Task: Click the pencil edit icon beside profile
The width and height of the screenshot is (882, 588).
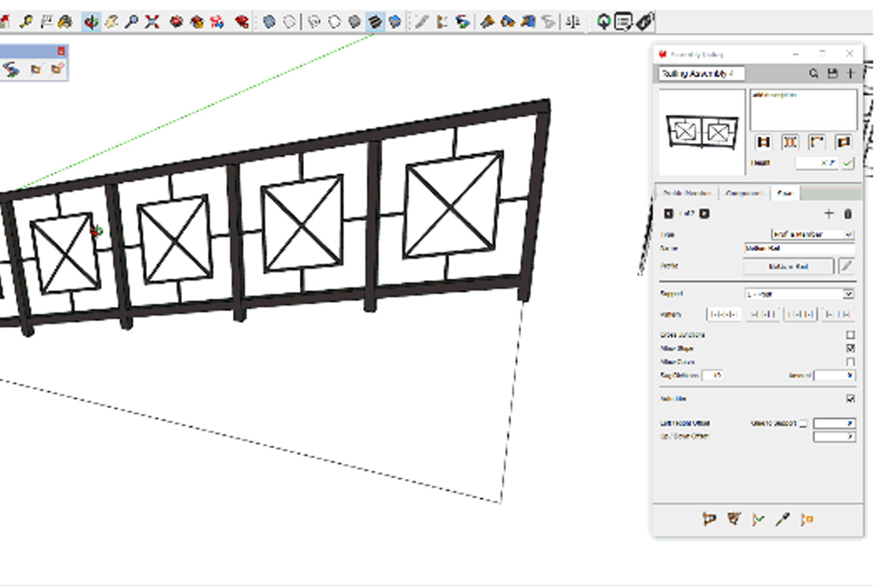Action: [846, 266]
